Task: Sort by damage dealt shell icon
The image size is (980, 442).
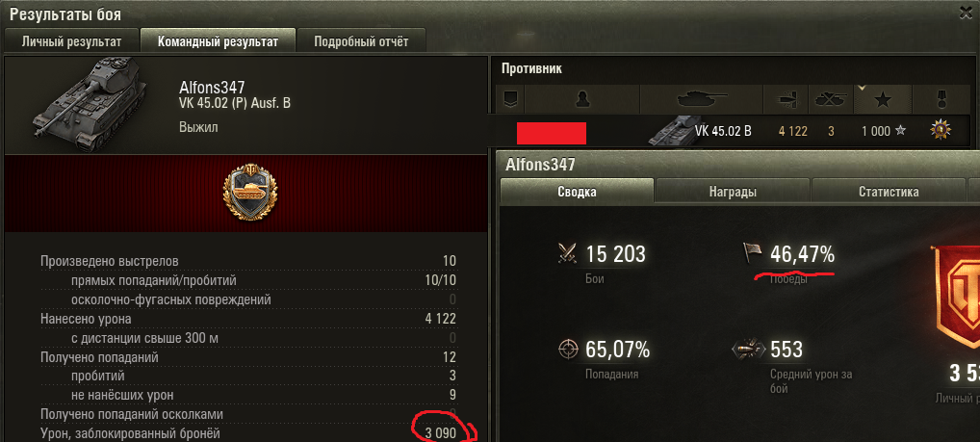Action: 787,99
